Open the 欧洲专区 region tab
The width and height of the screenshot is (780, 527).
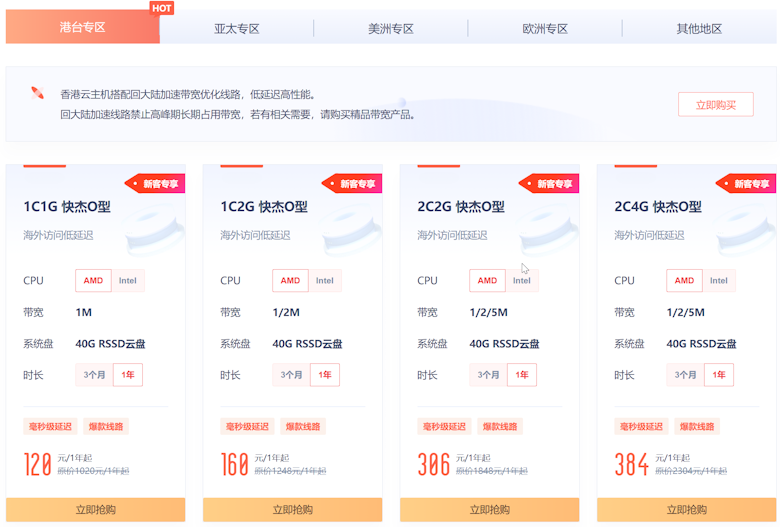(x=545, y=29)
